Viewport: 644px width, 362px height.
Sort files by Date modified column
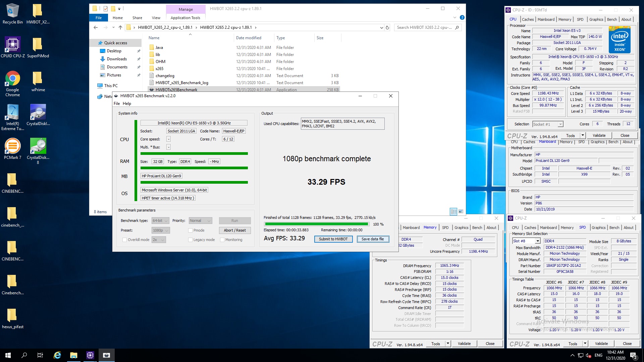(x=249, y=38)
